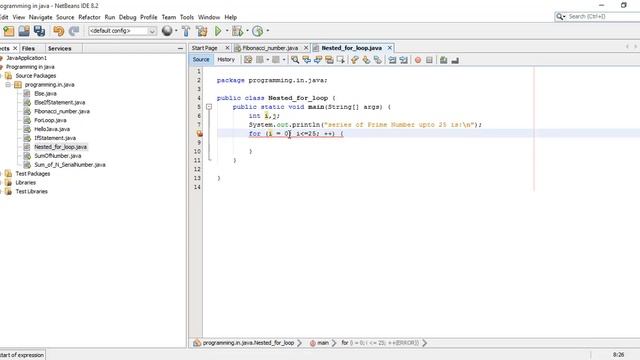The height and width of the screenshot is (360, 640).
Task: Start macro recording with red circle icon
Action: 418,60
